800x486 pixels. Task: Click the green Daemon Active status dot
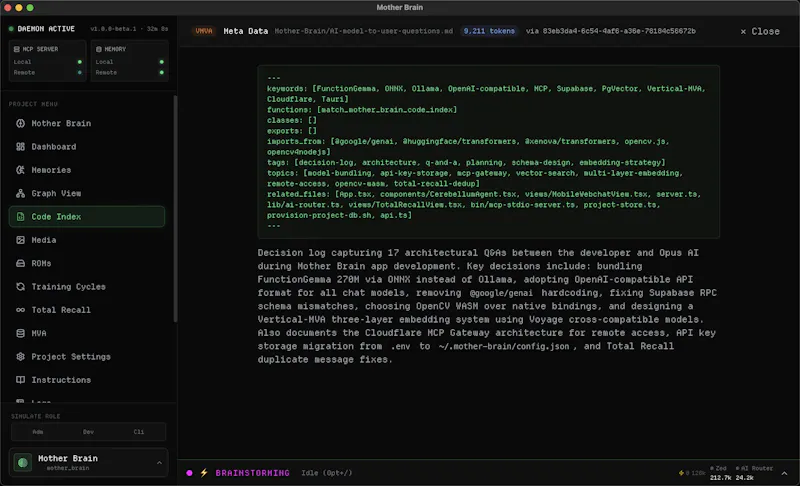click(11, 29)
